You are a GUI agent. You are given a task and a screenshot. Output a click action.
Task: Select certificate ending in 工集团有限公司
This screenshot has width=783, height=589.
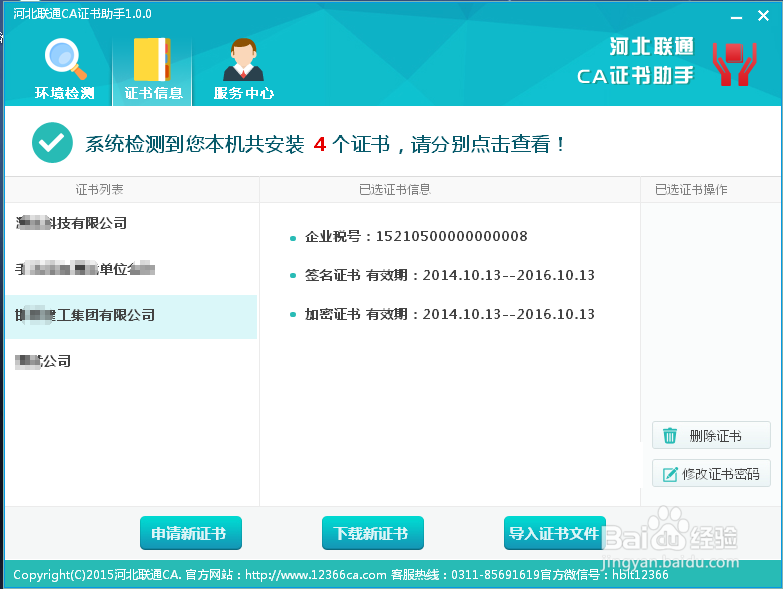pyautogui.click(x=131, y=315)
